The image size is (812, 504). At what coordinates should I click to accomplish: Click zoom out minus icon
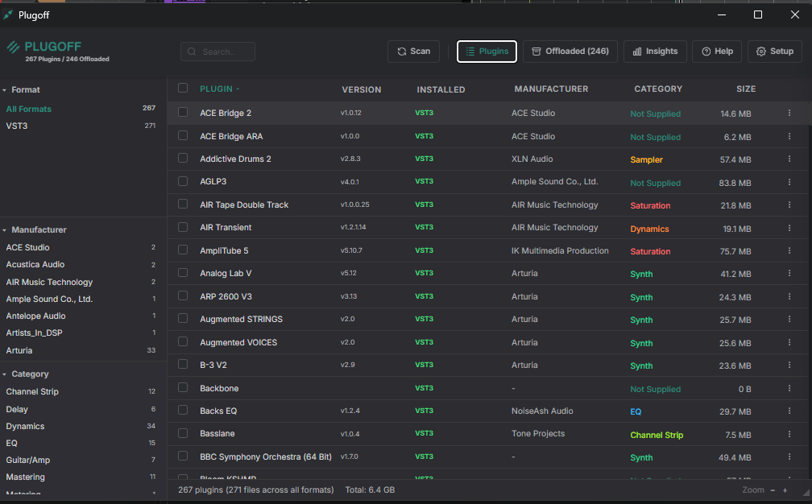pos(773,490)
